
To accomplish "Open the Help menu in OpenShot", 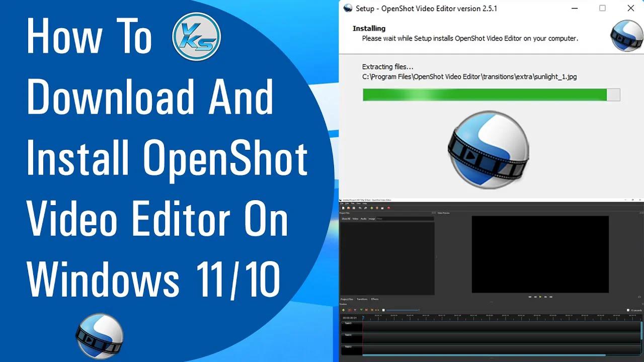I will (365, 204).
